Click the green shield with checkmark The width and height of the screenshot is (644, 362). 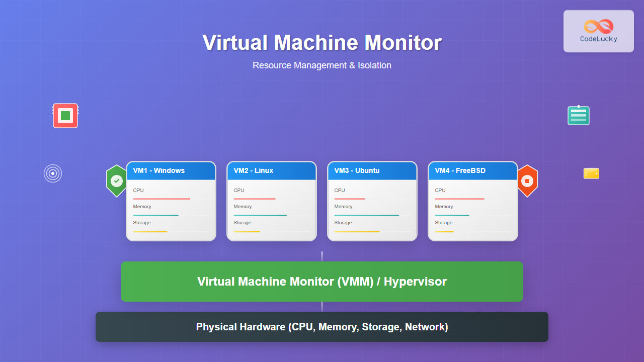pyautogui.click(x=116, y=180)
